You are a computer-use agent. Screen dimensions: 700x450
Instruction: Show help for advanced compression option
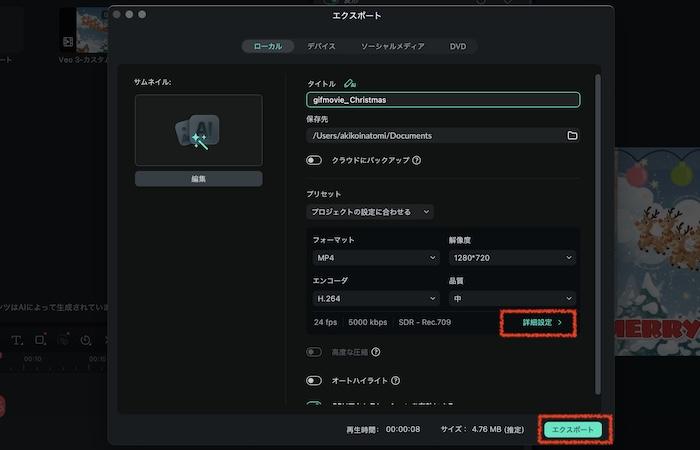point(376,352)
